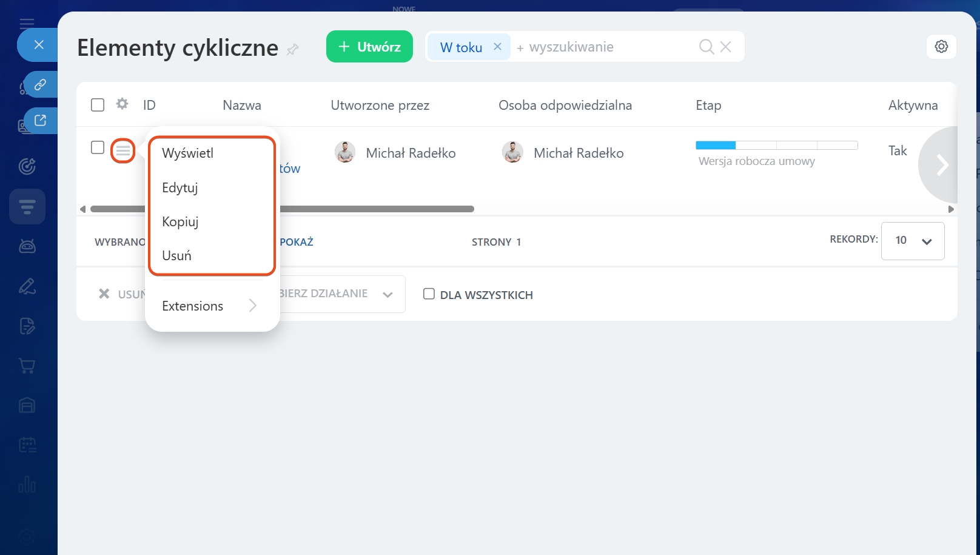Open the calendar icon in sidebar
This screenshot has width=980, height=555.
pos(27,445)
